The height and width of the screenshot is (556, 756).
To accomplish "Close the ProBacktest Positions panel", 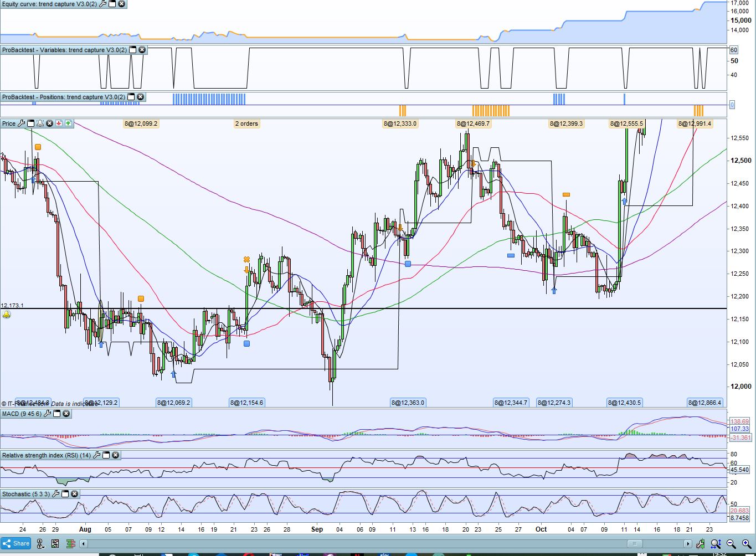I will click(x=141, y=97).
